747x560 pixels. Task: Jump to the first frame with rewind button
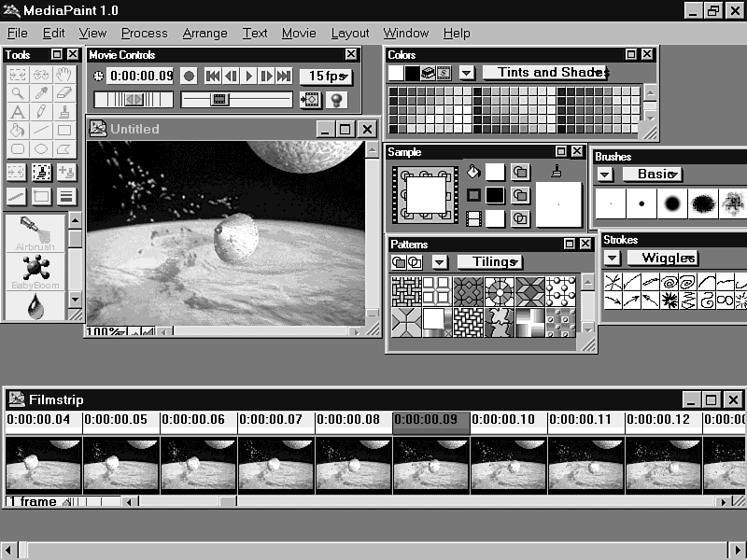212,77
